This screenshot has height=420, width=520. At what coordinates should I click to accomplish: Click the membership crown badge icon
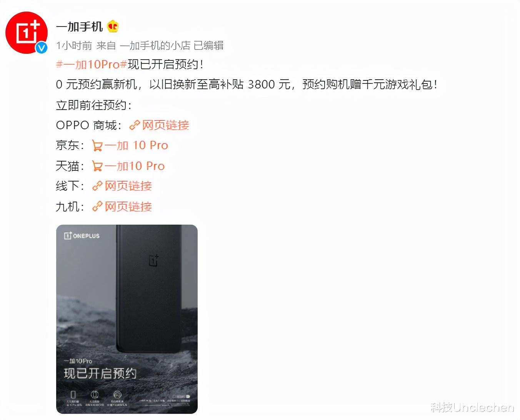coord(113,27)
